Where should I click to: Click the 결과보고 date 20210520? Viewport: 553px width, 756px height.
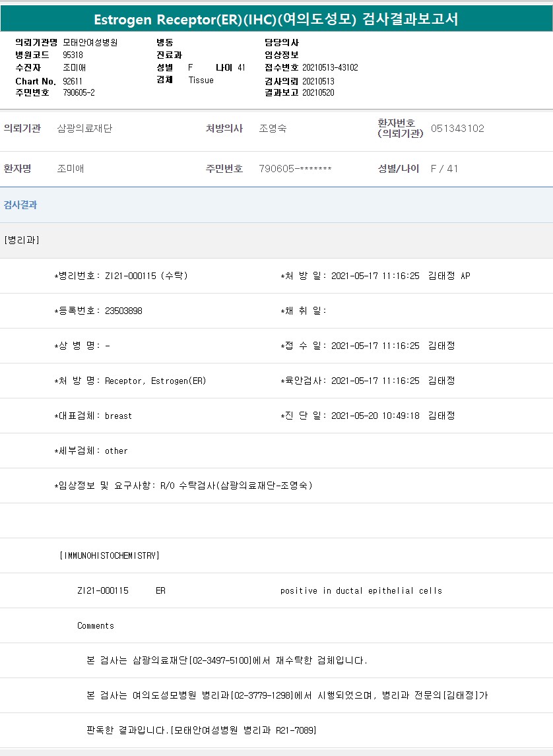click(318, 93)
